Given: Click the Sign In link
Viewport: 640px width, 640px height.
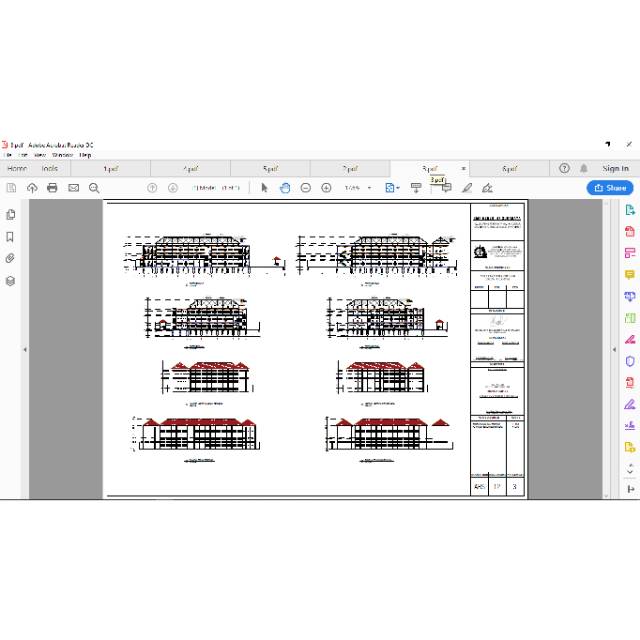Looking at the screenshot, I should point(615,169).
